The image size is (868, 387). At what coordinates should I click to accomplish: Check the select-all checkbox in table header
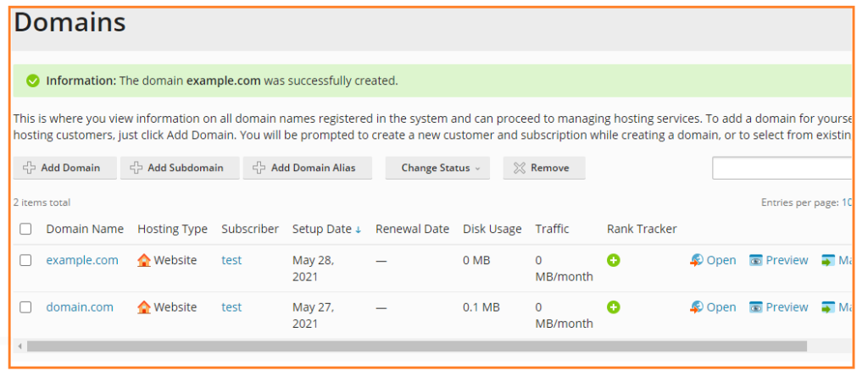[x=25, y=229]
